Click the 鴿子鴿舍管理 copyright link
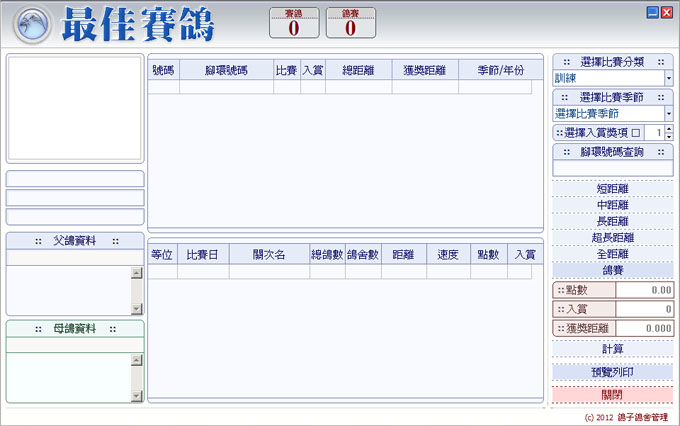Viewport: 680px width, 426px height. click(642, 417)
